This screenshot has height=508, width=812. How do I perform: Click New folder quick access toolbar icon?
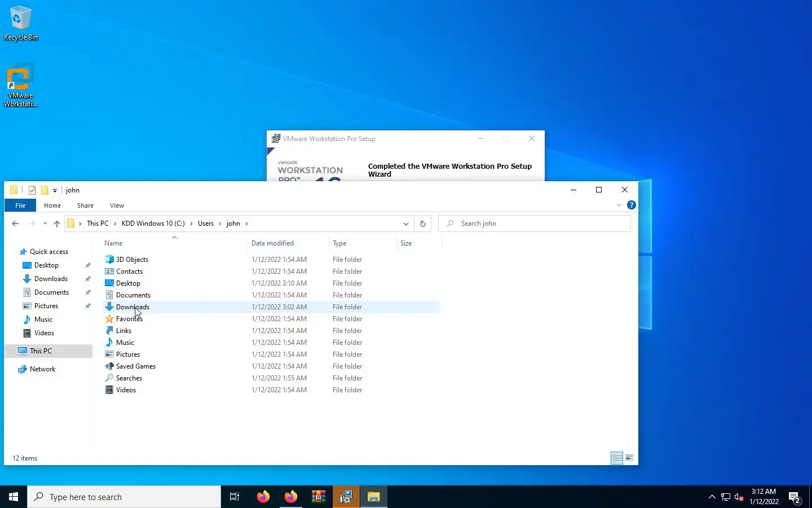45,190
